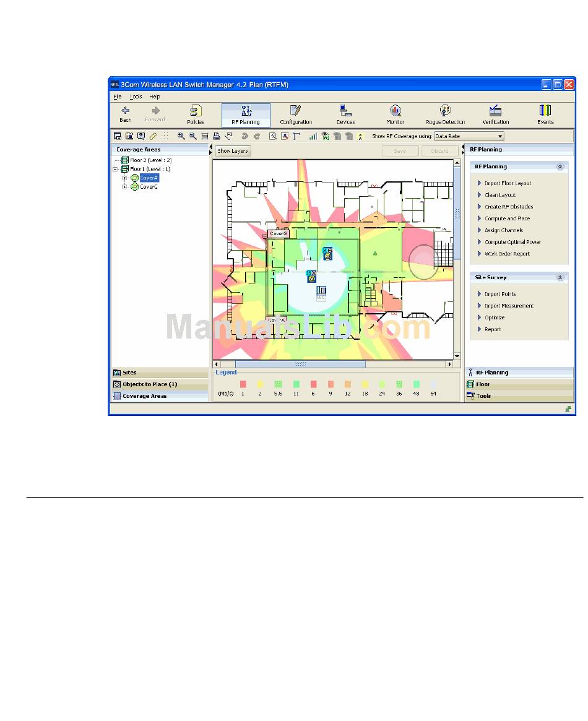The width and height of the screenshot is (588, 721).
Task: Go Back using the toolbar arrow
Action: click(125, 114)
